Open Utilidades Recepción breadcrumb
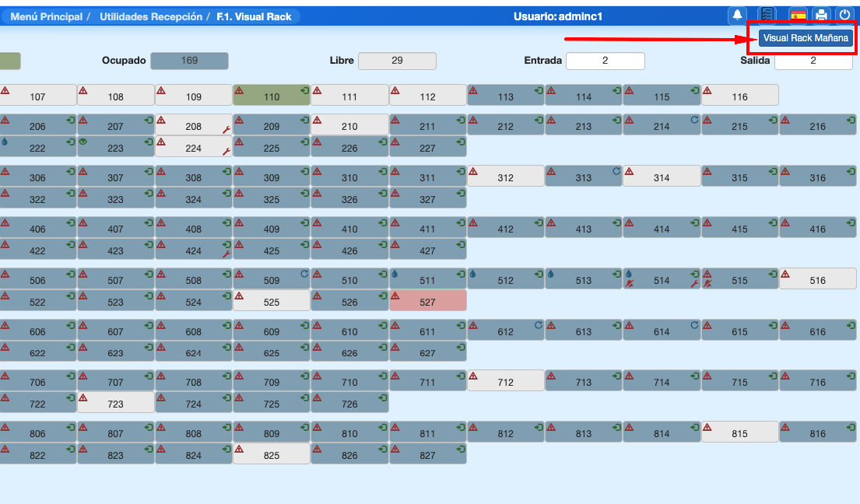Screen dimensions: 860x504 [x=150, y=16]
